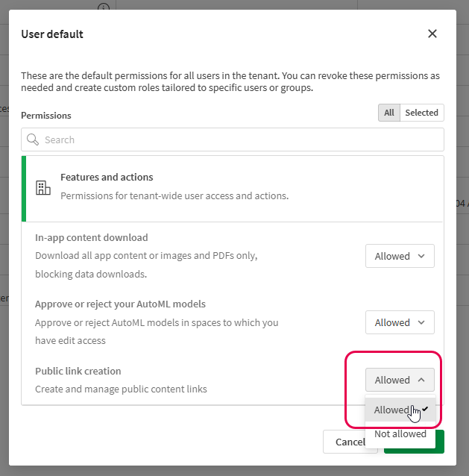Click the checkmark beside the Allowed option
469x476 pixels.
(x=424, y=409)
